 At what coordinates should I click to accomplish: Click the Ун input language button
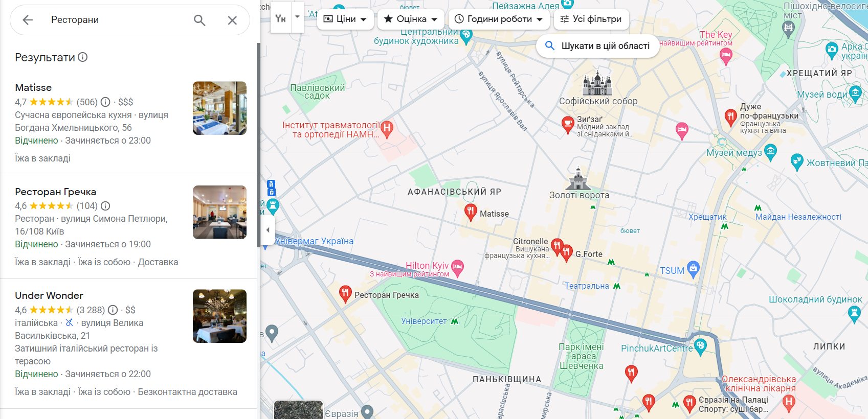(281, 17)
